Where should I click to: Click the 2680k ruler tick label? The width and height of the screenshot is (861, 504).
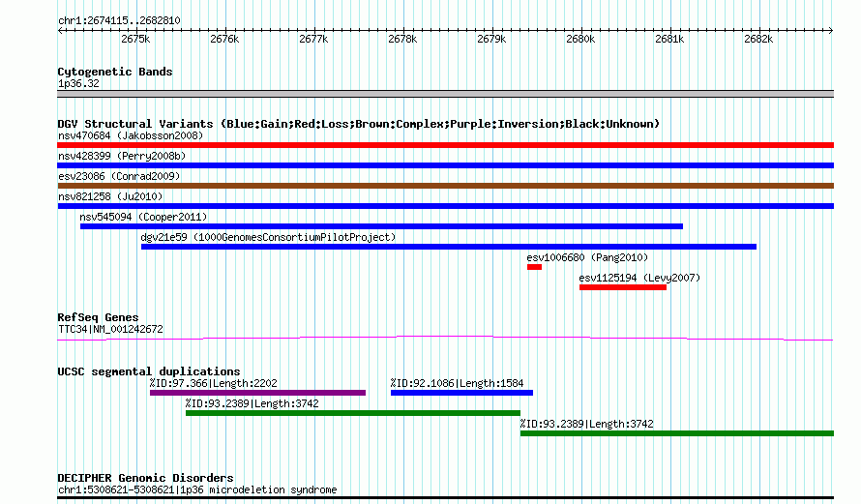point(580,39)
